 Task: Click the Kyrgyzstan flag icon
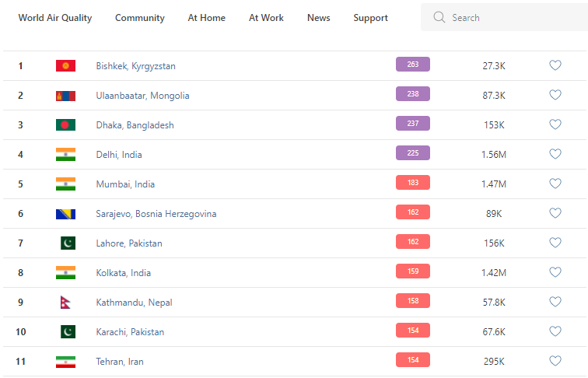(x=65, y=66)
